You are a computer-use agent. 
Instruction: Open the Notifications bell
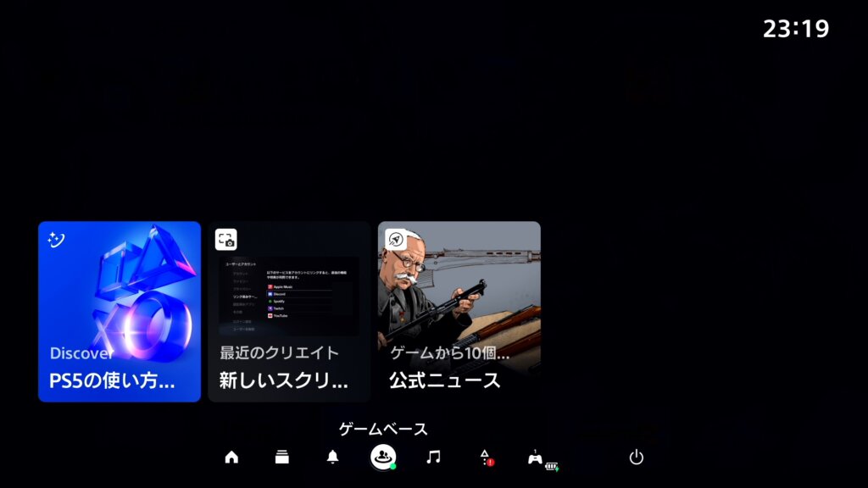pos(332,457)
